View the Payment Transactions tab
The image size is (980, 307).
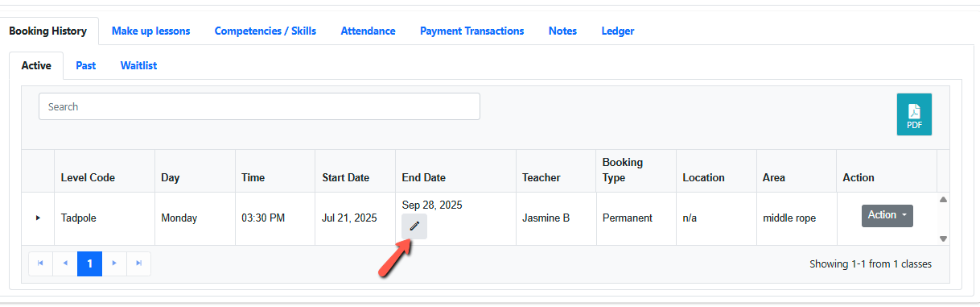471,31
